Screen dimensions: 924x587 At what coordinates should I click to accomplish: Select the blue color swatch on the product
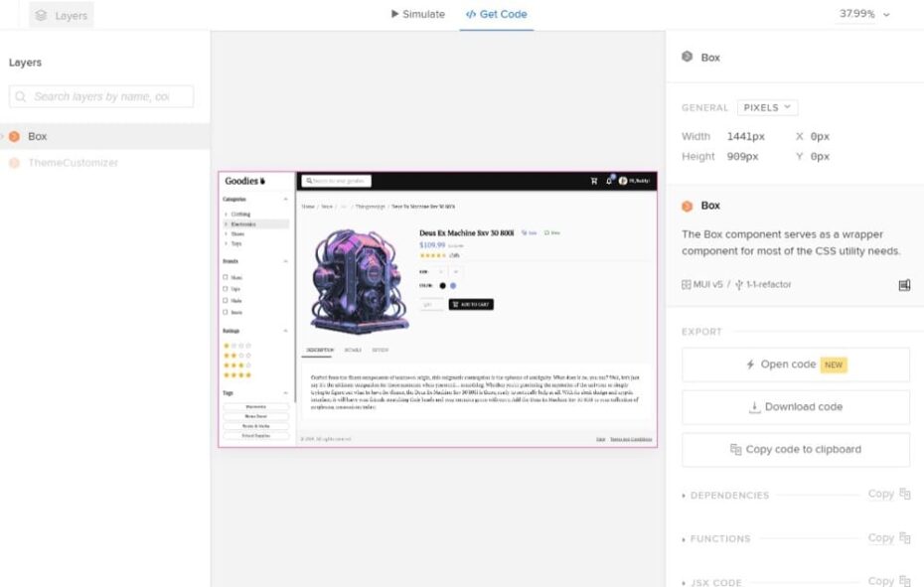click(453, 287)
